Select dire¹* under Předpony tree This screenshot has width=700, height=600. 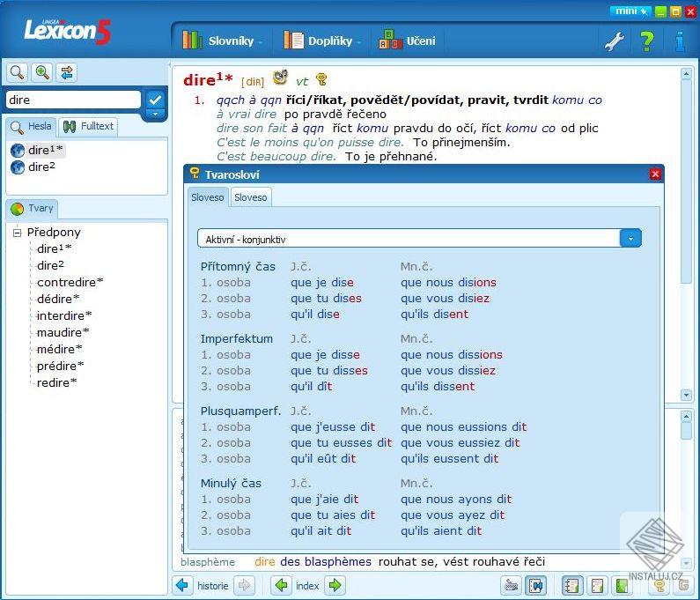coord(54,248)
